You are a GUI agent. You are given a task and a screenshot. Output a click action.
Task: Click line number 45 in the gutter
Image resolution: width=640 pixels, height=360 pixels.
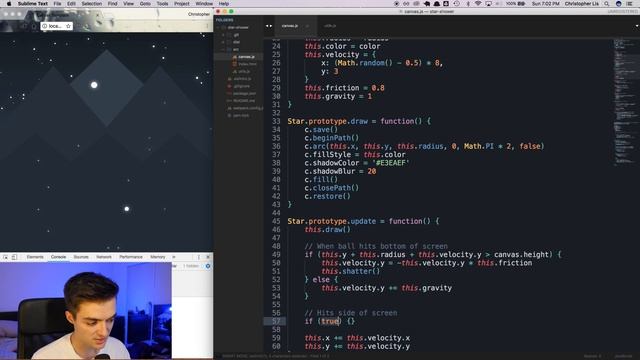[276, 221]
